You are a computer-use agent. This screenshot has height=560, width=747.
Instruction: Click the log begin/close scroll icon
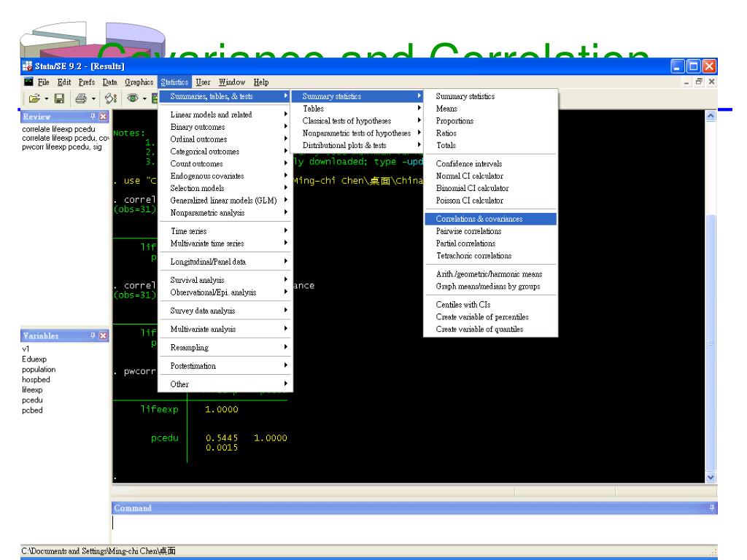coord(111,98)
